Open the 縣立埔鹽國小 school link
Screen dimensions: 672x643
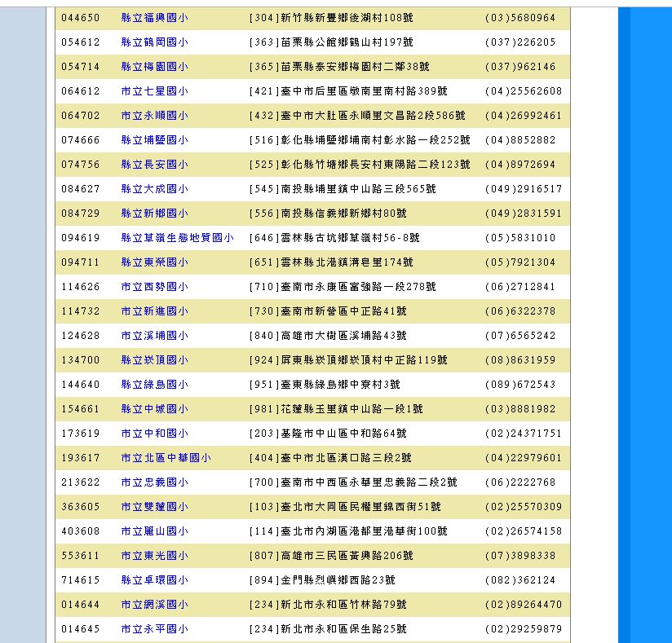[154, 140]
